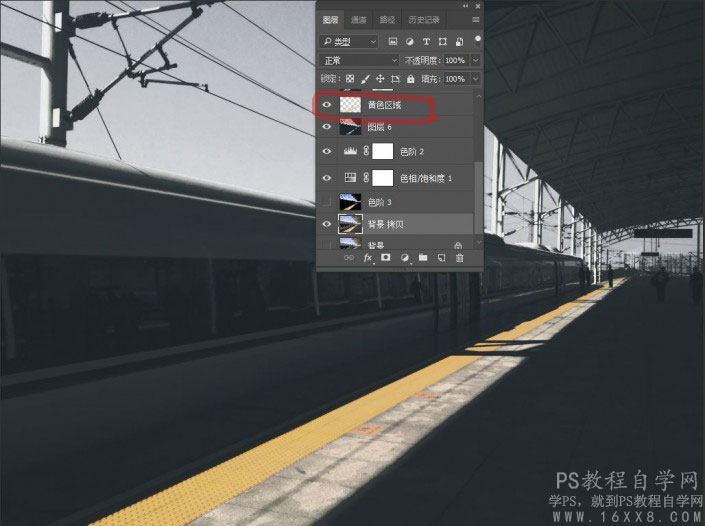The image size is (705, 526).
Task: Hide the 图层 6 layer
Action: point(327,127)
